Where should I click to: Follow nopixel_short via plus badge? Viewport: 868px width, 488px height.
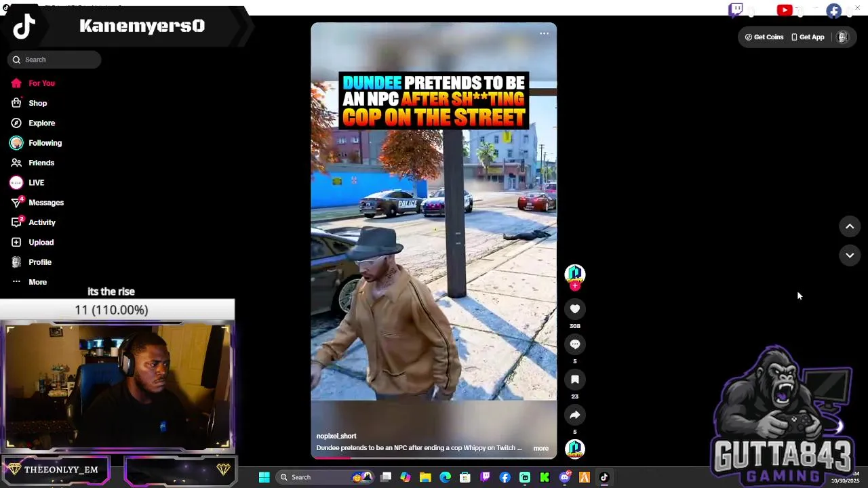coord(575,286)
